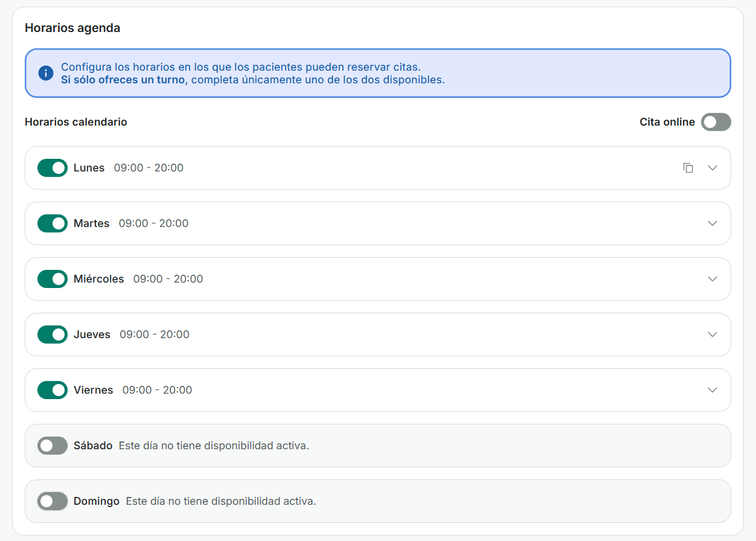Expand the Viernes chevron arrow
The height and width of the screenshot is (541, 756).
click(x=713, y=390)
